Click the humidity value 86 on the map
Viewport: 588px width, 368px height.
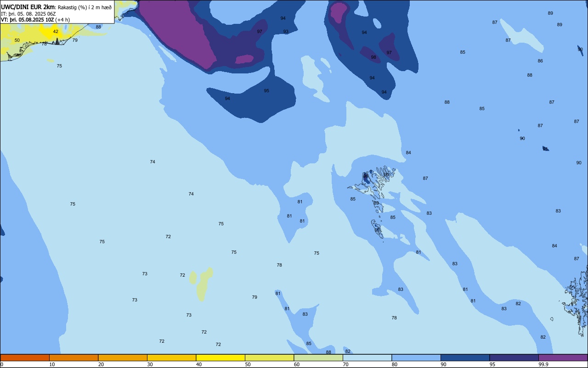point(540,61)
